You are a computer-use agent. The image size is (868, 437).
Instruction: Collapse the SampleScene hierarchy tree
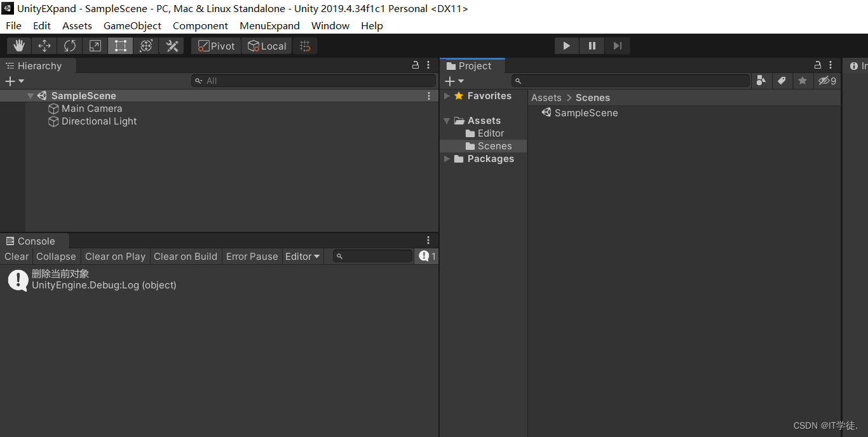click(31, 96)
